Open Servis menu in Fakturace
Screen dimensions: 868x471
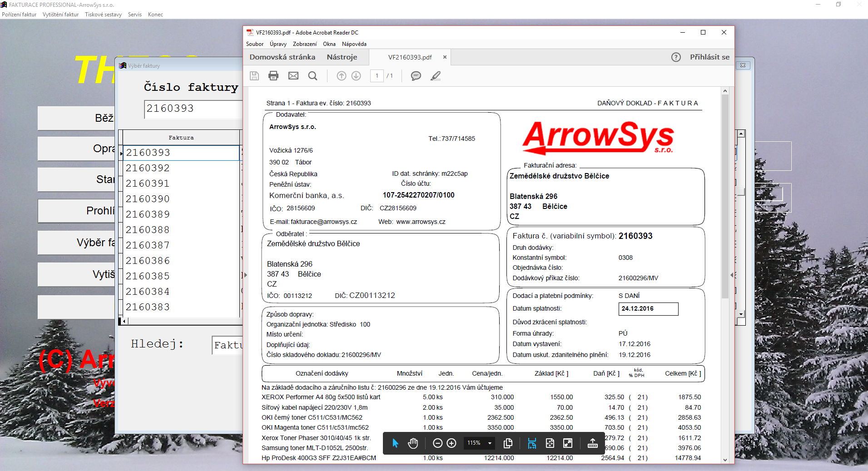pyautogui.click(x=135, y=15)
